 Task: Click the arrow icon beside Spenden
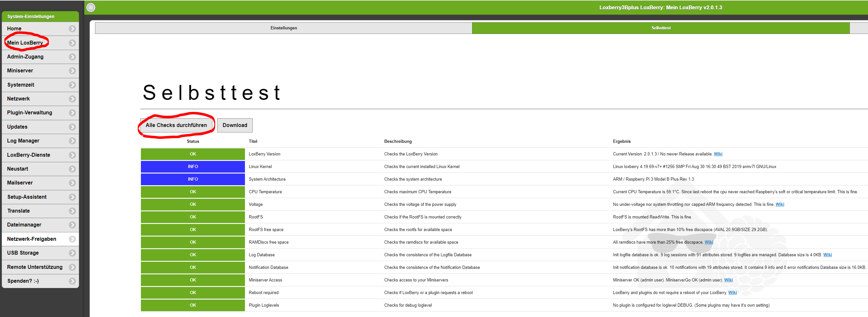click(x=72, y=281)
